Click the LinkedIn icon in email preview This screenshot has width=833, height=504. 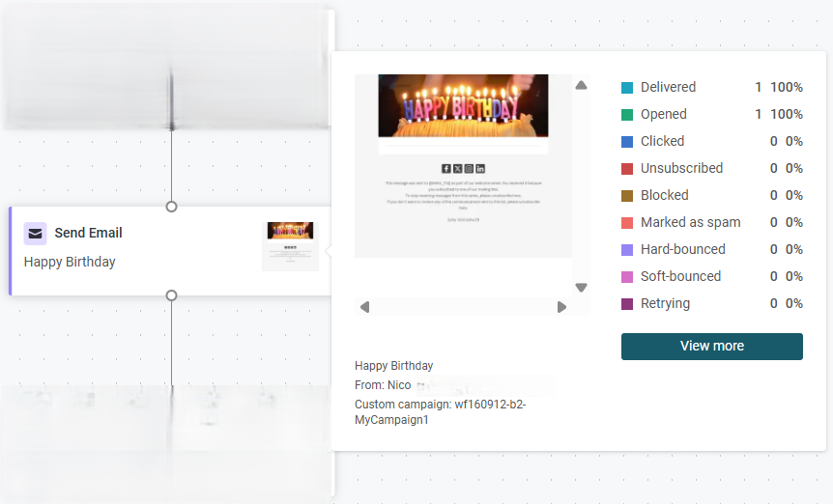point(480,169)
